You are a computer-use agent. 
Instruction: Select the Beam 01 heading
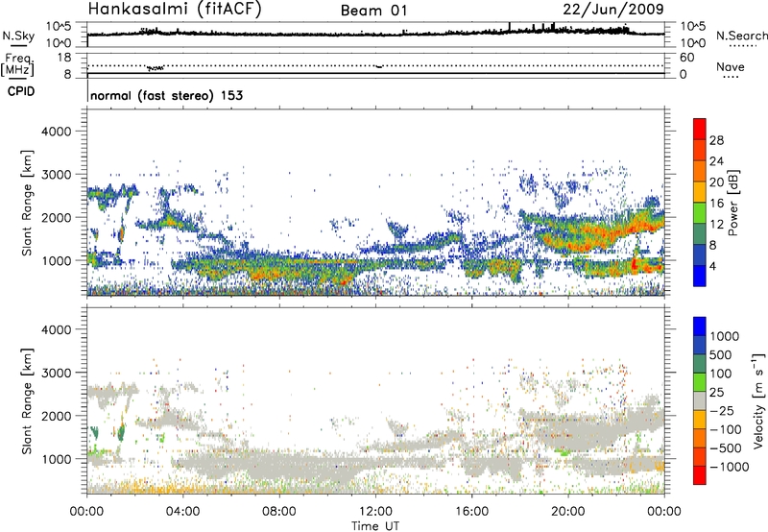click(373, 11)
